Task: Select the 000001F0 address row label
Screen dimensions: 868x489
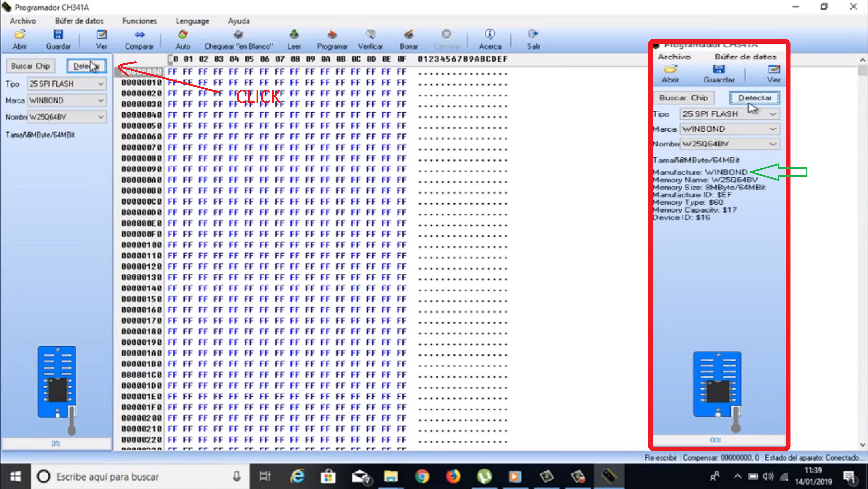Action: [x=141, y=407]
